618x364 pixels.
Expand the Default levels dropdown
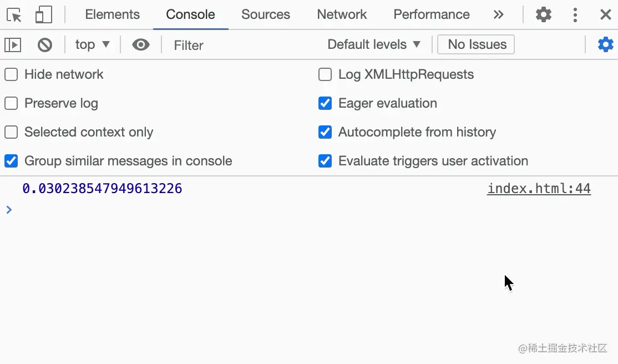click(x=374, y=44)
